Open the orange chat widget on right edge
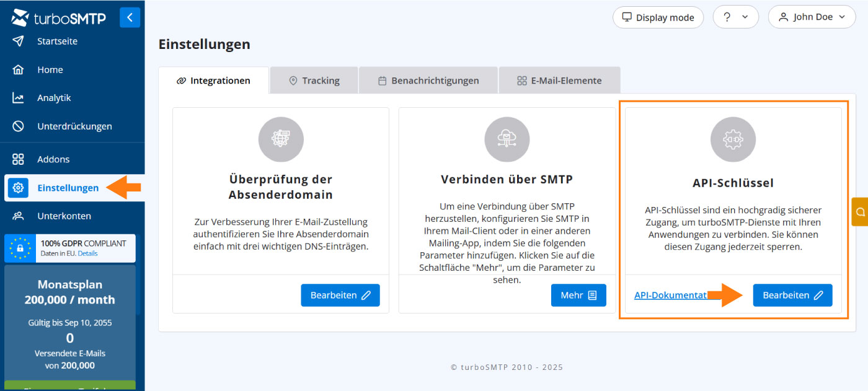Image resolution: width=868 pixels, height=391 pixels. [860, 212]
